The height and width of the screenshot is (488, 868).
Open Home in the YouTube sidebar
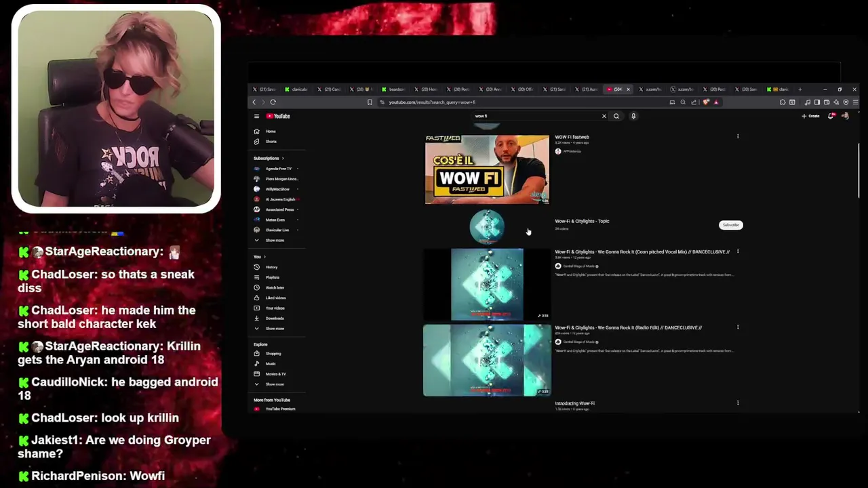pos(278,131)
